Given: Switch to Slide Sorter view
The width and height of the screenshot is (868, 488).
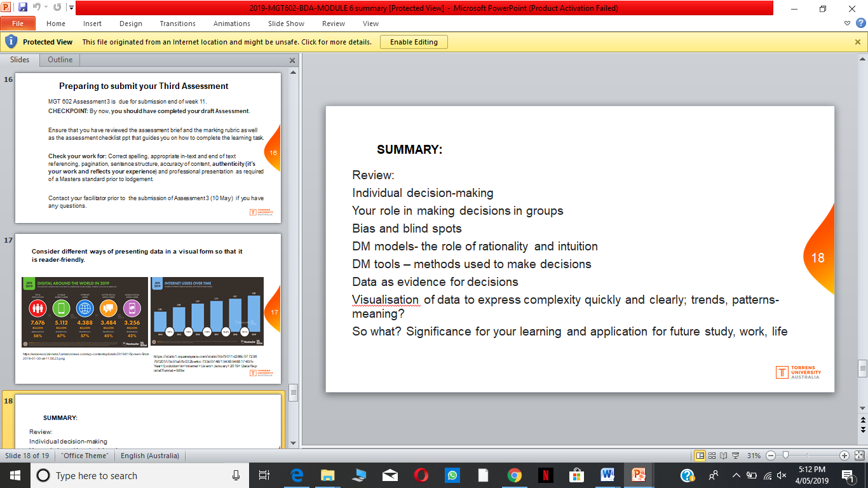Looking at the screenshot, I should point(712,456).
